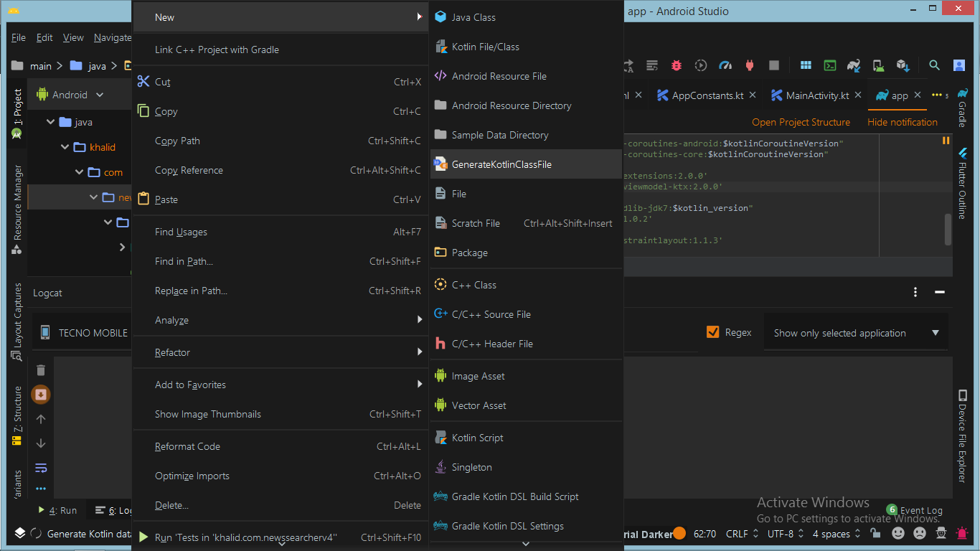The height and width of the screenshot is (551, 980).
Task: Click the red Debug bug icon
Action: pos(677,65)
